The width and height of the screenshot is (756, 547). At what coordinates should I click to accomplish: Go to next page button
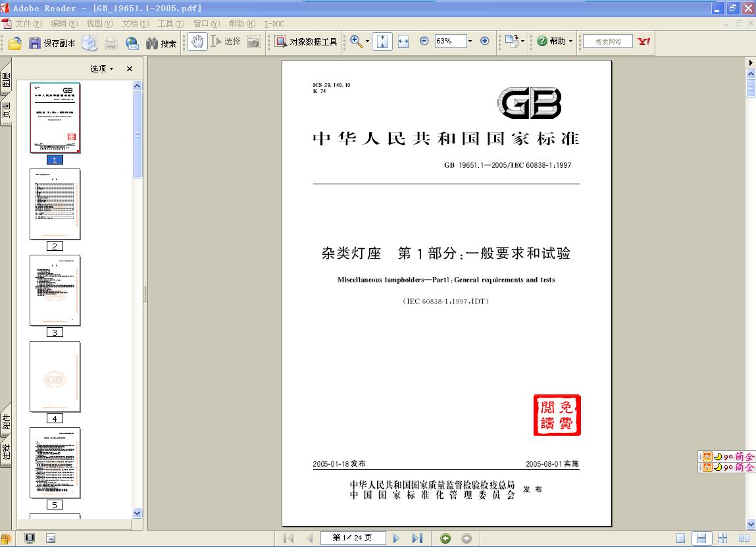pyautogui.click(x=396, y=538)
